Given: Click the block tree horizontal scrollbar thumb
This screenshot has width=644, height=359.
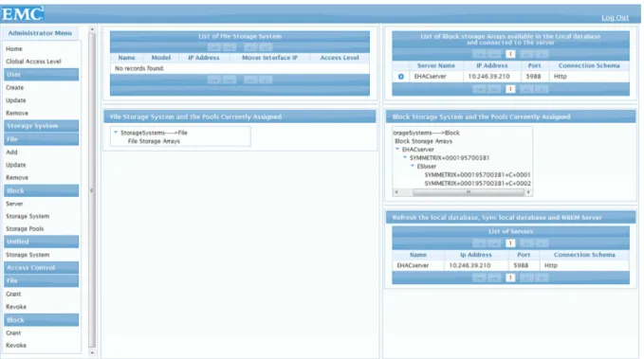Looking at the screenshot, I should (x=469, y=192).
